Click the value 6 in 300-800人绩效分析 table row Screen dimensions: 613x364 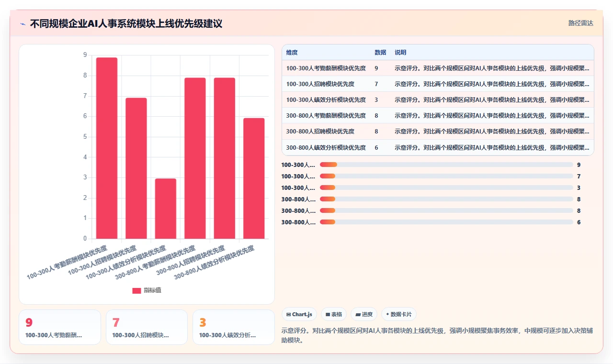(376, 147)
